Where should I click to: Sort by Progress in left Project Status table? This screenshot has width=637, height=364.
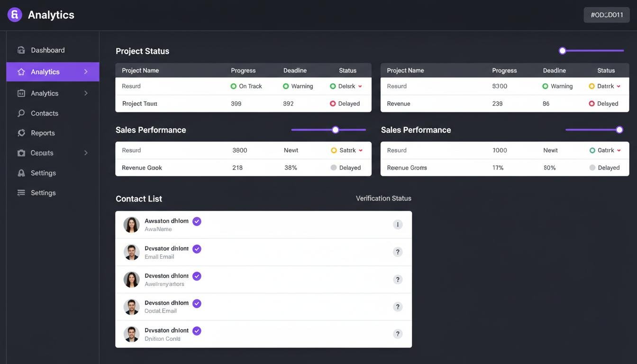click(x=243, y=71)
